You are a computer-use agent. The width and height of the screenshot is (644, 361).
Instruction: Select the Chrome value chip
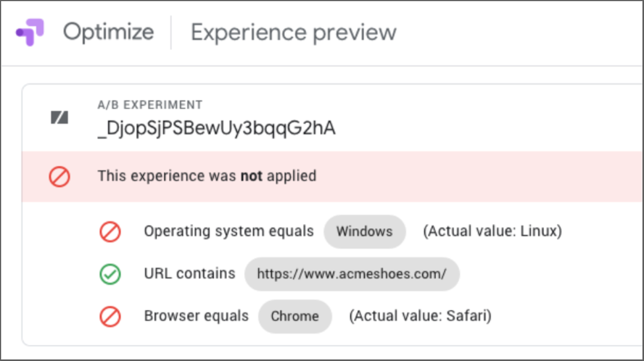pyautogui.click(x=295, y=316)
